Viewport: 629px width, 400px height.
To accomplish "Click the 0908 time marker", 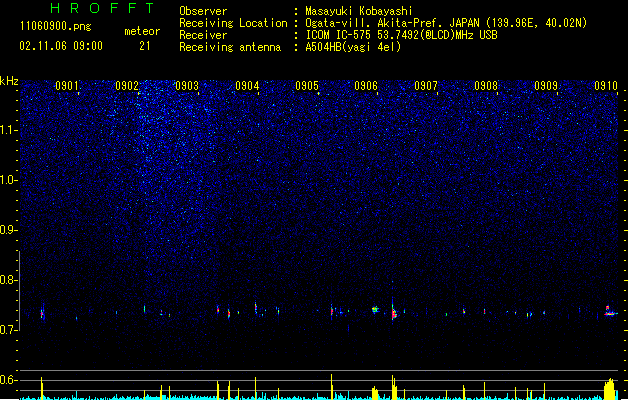I will tap(486, 85).
